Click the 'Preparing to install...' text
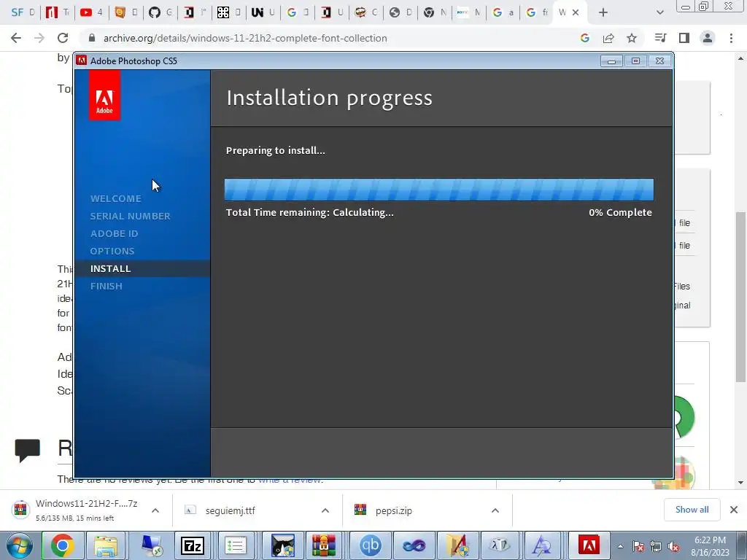747x560 pixels. 275,150
